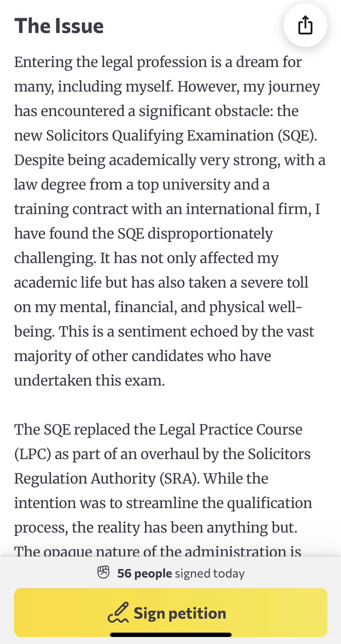
Task: Click the yellow Sign petition button
Action: tap(170, 612)
